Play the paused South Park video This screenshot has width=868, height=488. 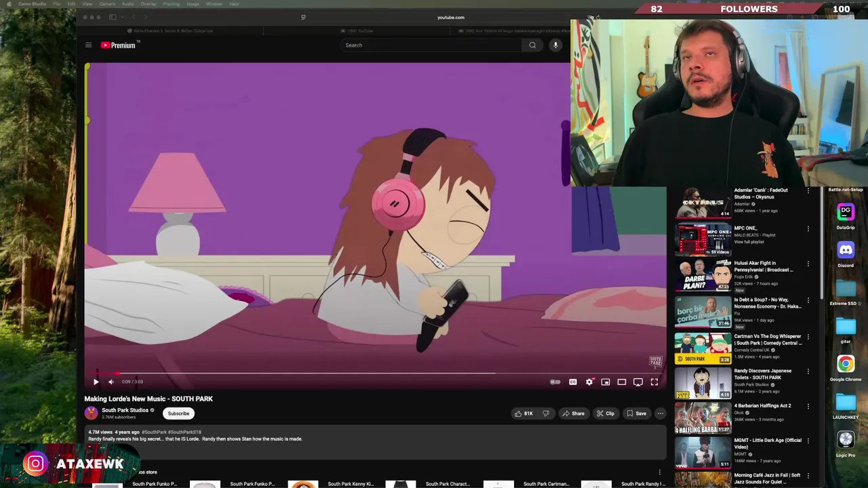(x=96, y=382)
